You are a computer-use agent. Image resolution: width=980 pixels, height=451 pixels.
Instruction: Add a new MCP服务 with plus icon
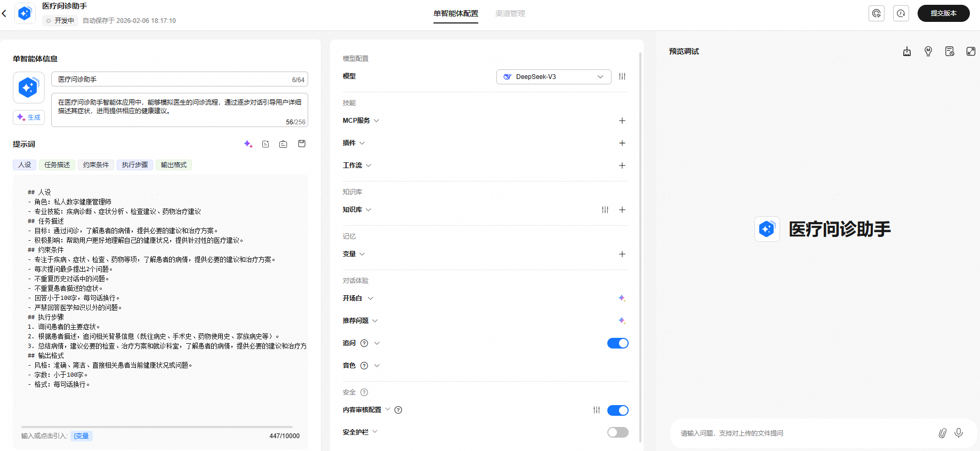(x=622, y=121)
